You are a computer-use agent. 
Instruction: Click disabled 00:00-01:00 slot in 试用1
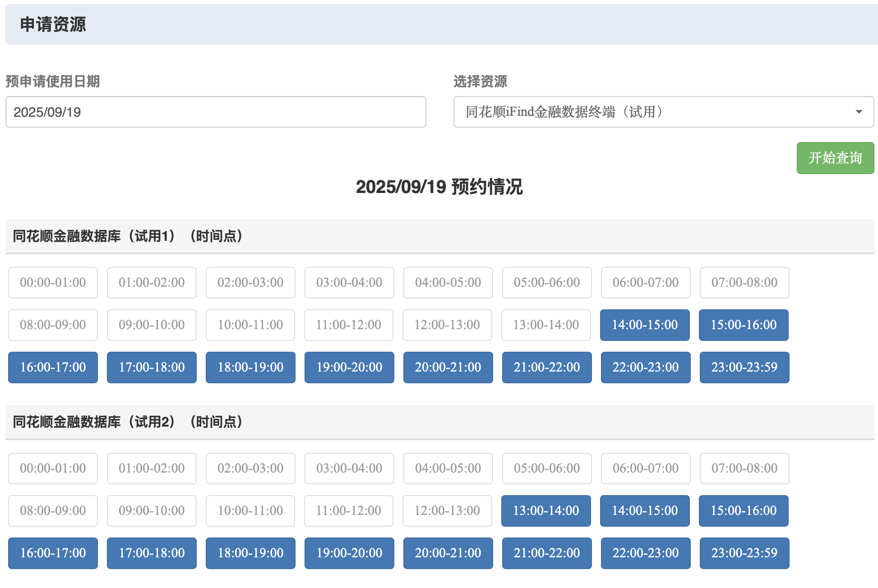[53, 282]
